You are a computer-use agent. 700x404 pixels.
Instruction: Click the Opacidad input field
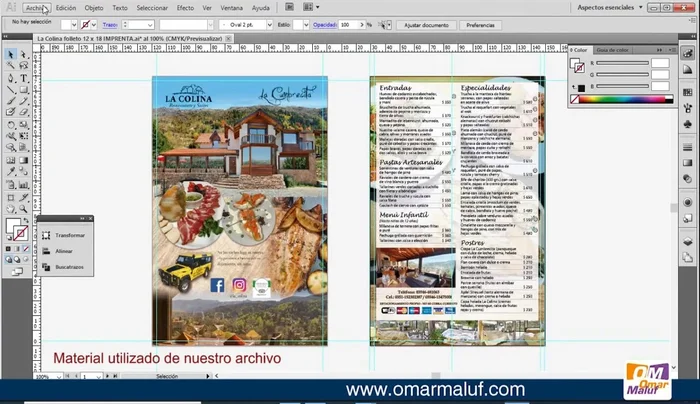[348, 23]
